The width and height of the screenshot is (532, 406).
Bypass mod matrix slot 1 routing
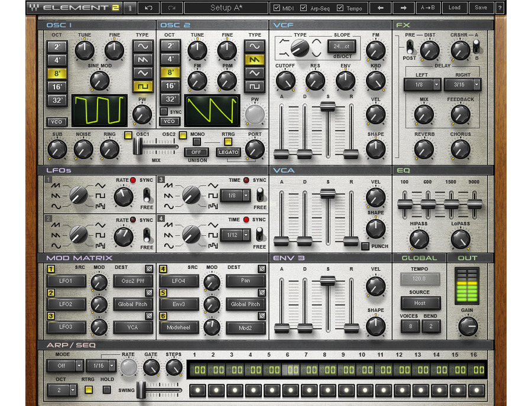point(149,269)
